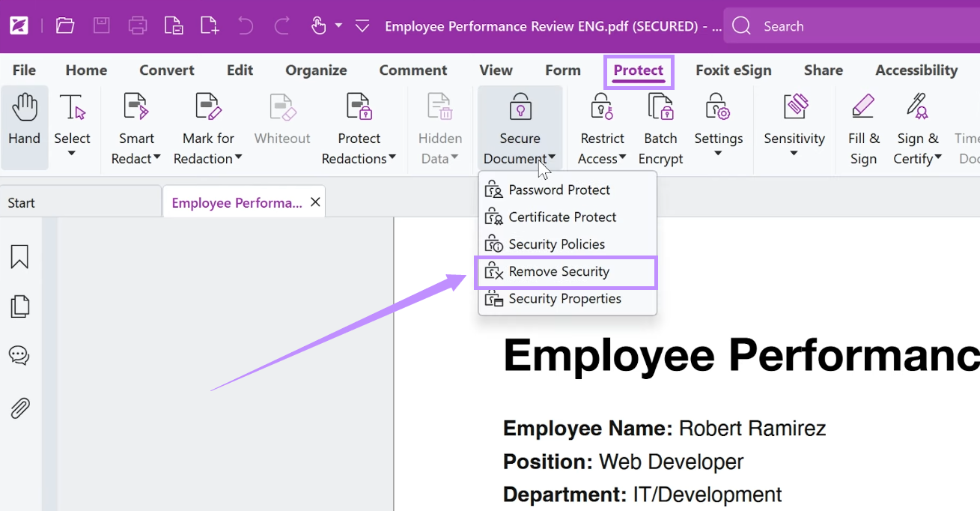This screenshot has height=511, width=980.
Task: Close the Employee Performa... document tab
Action: [315, 202]
